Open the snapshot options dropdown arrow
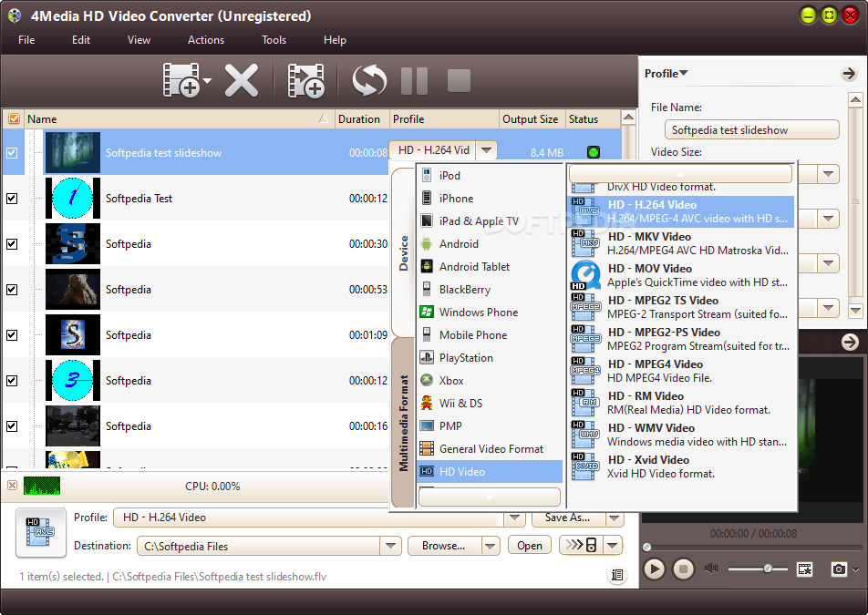The image size is (868, 615). 856,569
